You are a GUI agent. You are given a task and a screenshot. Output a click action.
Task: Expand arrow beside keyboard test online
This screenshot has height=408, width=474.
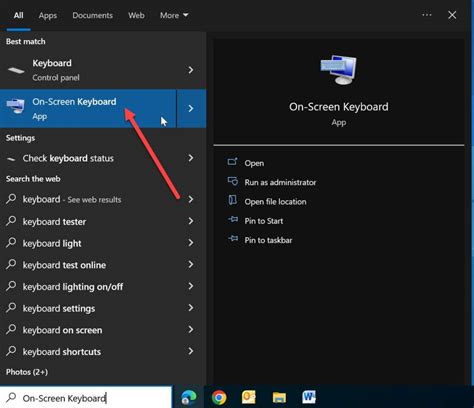(x=191, y=264)
